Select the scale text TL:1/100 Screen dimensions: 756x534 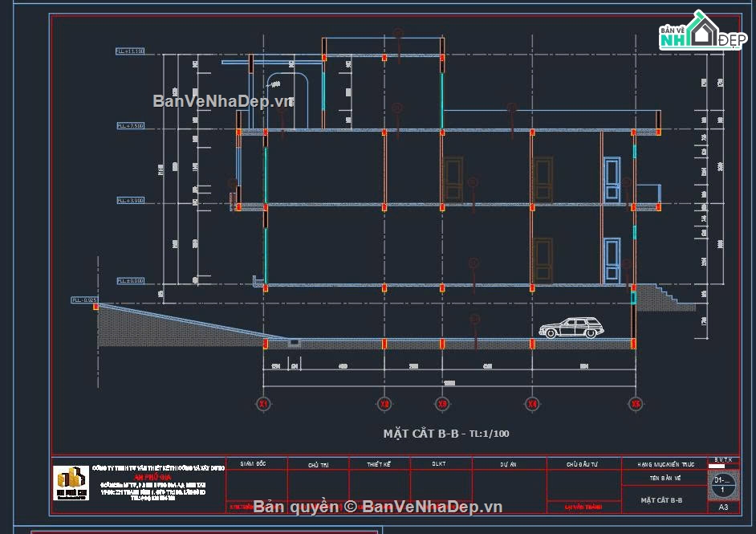click(x=489, y=434)
